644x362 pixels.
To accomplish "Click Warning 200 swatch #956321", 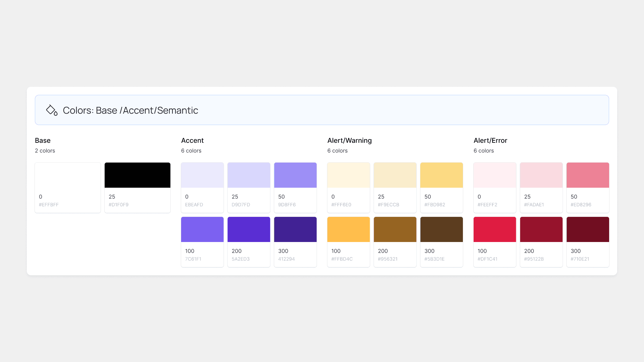I will 395,230.
